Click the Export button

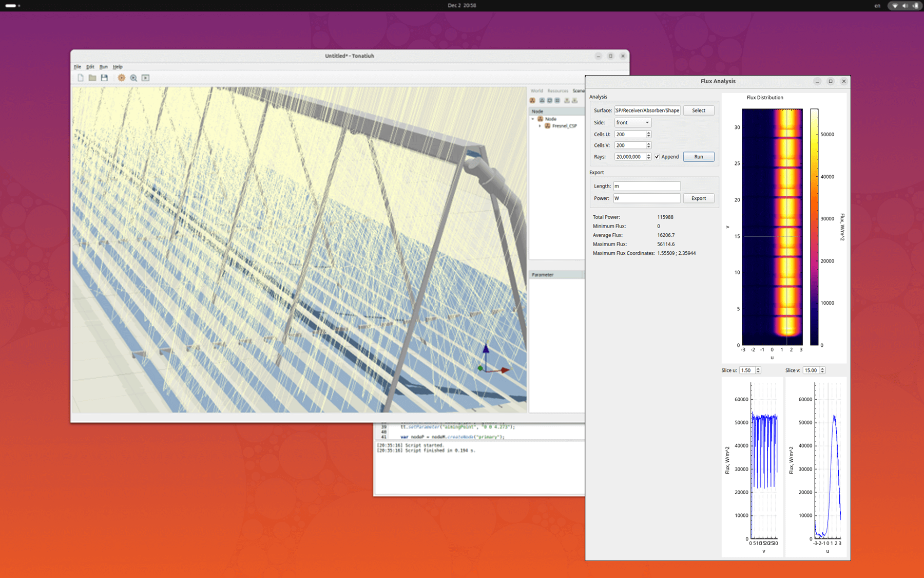[x=699, y=198]
